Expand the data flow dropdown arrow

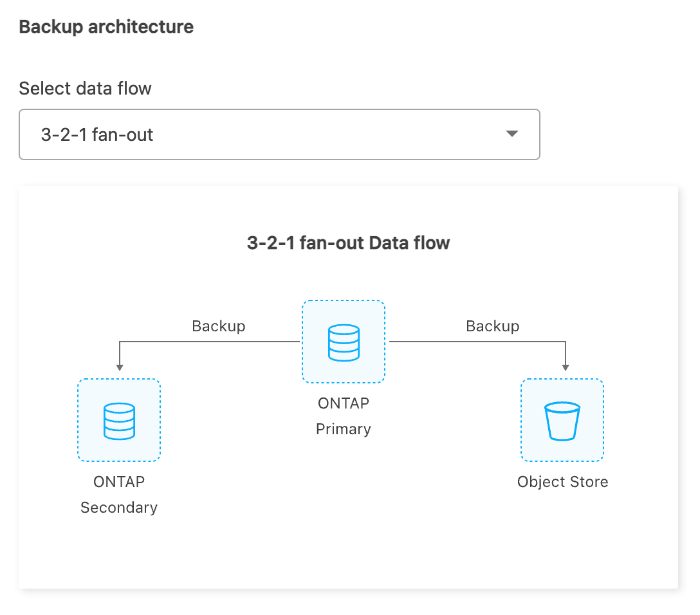pos(512,134)
